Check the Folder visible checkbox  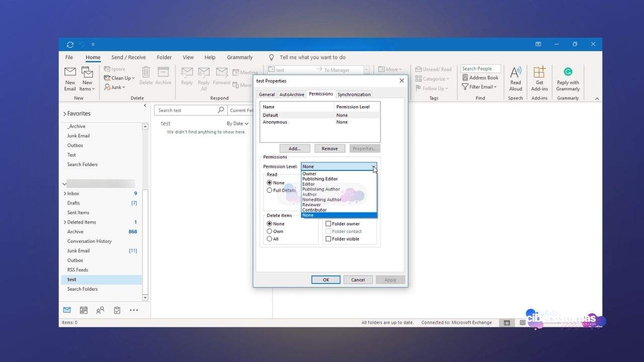(329, 239)
